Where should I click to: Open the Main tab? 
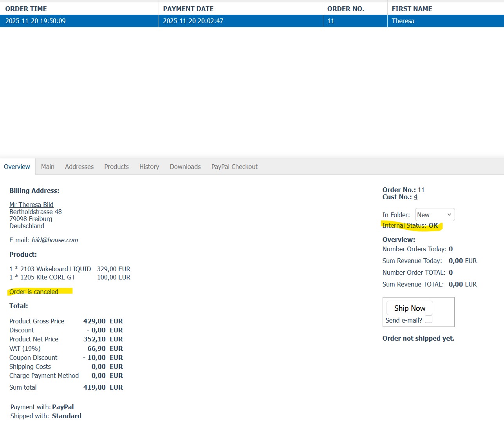(x=48, y=167)
